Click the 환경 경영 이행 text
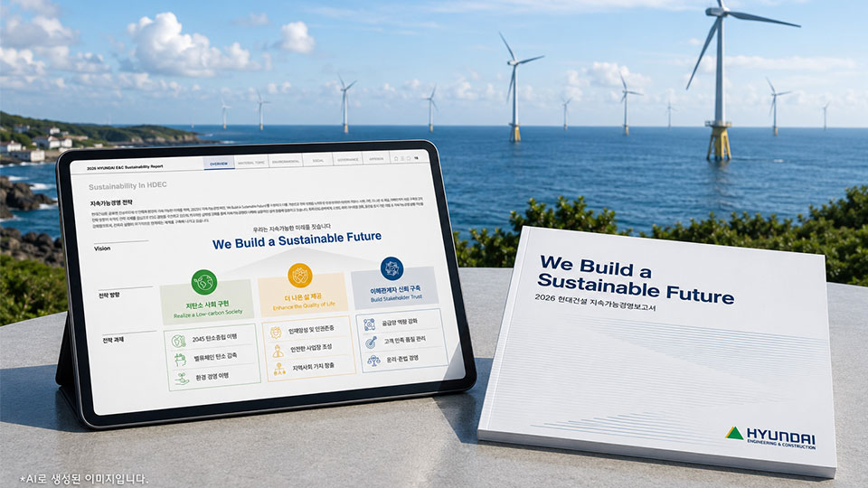Screen dimensions: 868x488 (212, 377)
